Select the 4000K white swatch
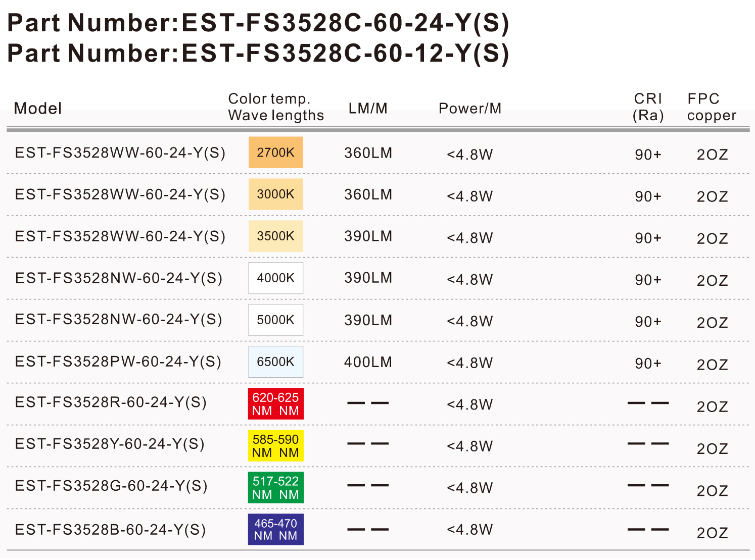The width and height of the screenshot is (755, 560). [x=275, y=278]
